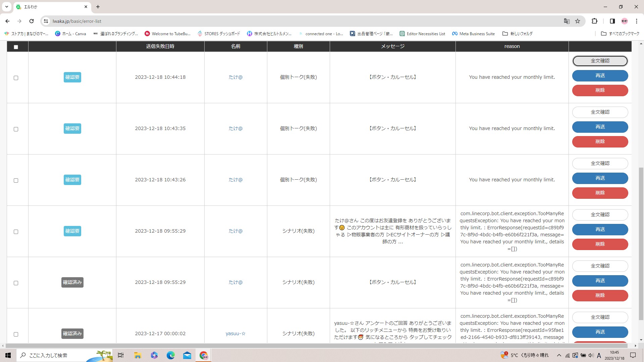
Task: Open File Explorer from the taskbar
Action: coord(138,355)
